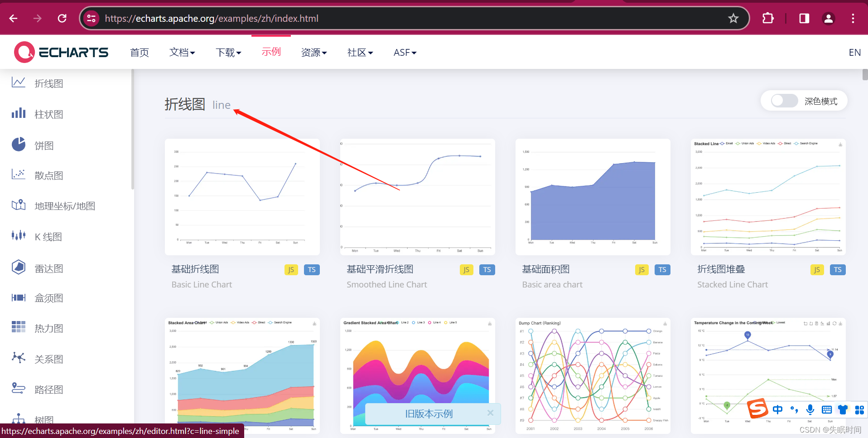Open the Stacked Line Chart thumbnail

pyautogui.click(x=768, y=197)
